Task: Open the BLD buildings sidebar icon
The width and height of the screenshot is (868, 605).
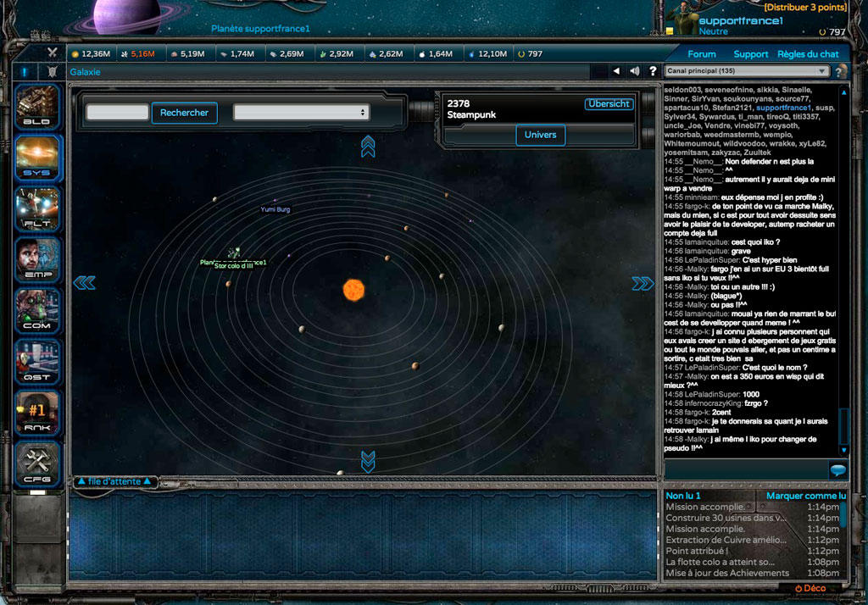Action: (37, 107)
